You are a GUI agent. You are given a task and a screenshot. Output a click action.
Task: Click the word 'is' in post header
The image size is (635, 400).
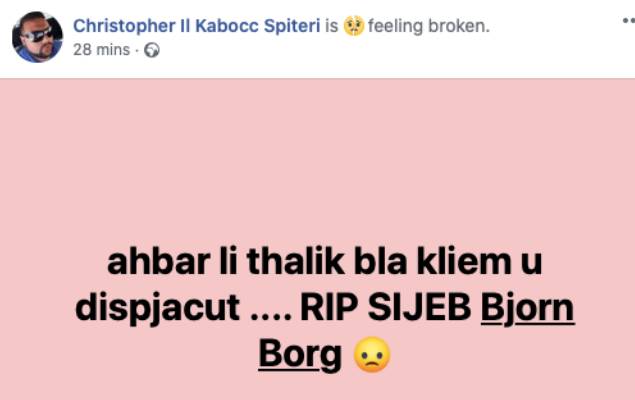tap(331, 26)
